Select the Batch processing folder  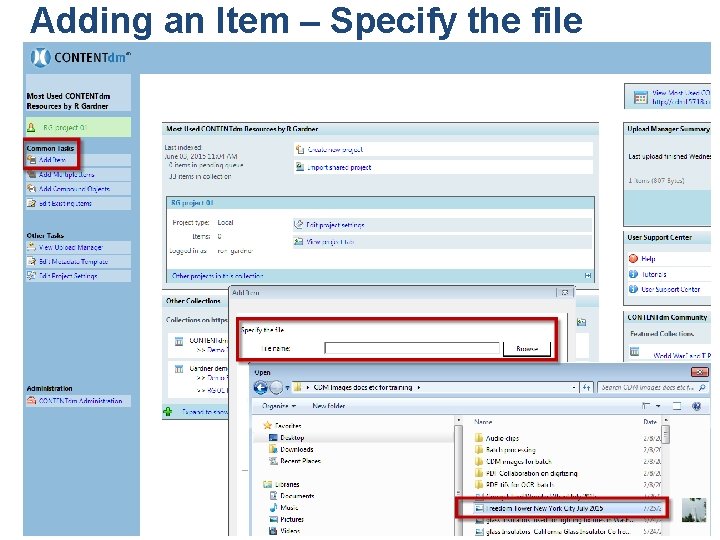click(x=510, y=450)
